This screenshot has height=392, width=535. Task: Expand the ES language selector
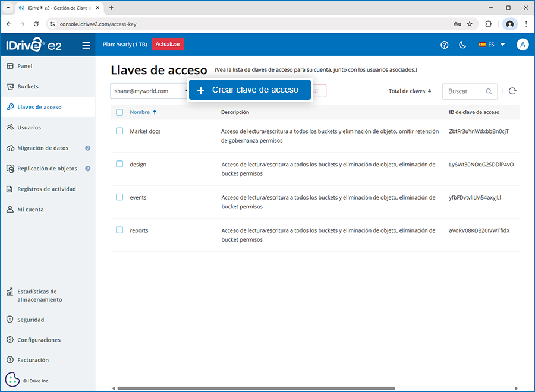(492, 45)
